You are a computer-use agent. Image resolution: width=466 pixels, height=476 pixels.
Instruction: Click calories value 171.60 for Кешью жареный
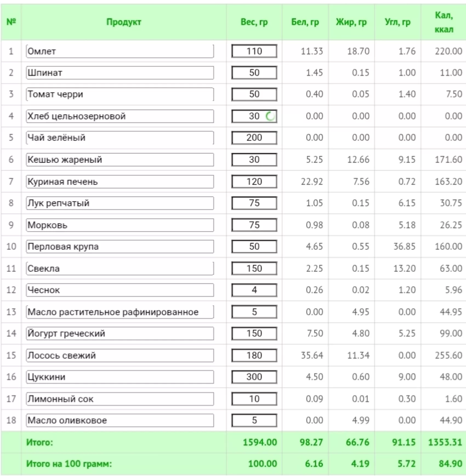point(448,160)
